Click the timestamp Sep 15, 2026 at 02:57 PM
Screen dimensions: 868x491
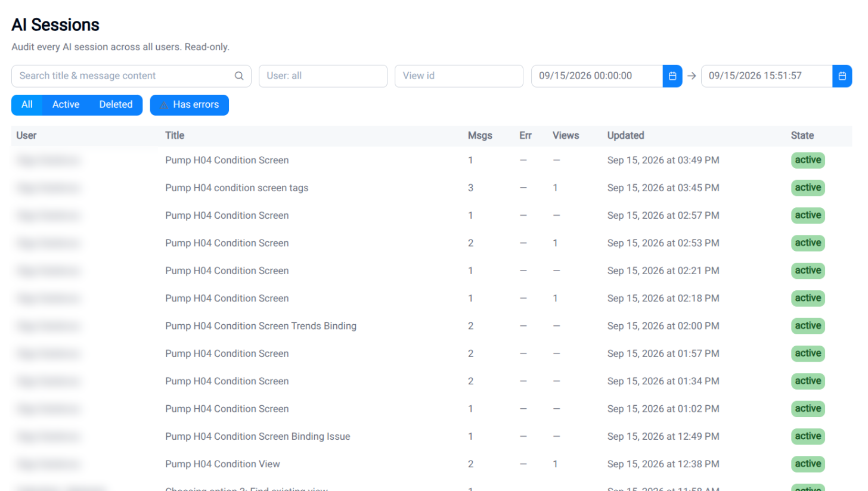point(663,215)
